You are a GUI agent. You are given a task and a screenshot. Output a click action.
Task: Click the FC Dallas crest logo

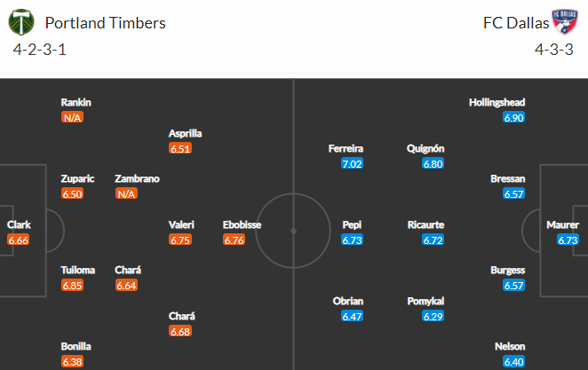[x=565, y=21]
